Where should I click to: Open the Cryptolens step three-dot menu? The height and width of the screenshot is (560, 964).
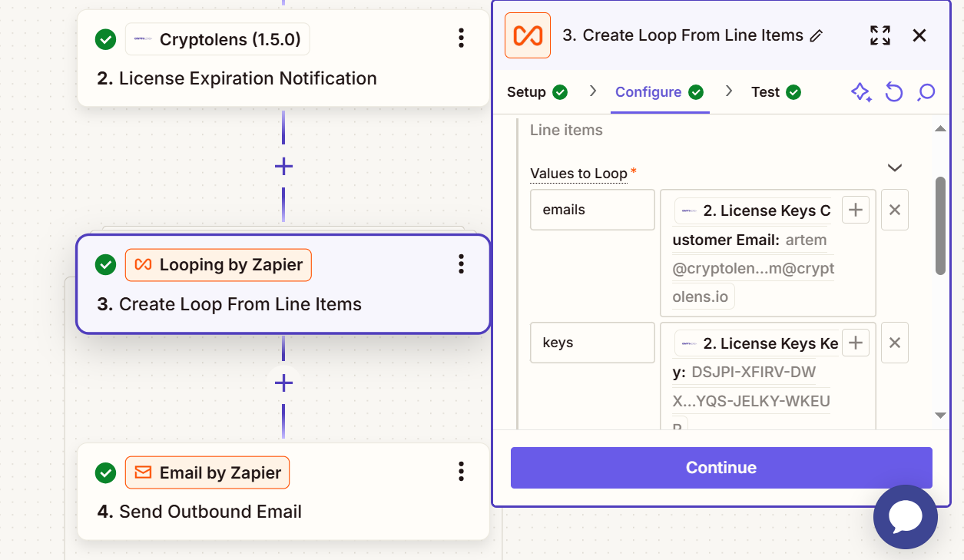(x=461, y=38)
